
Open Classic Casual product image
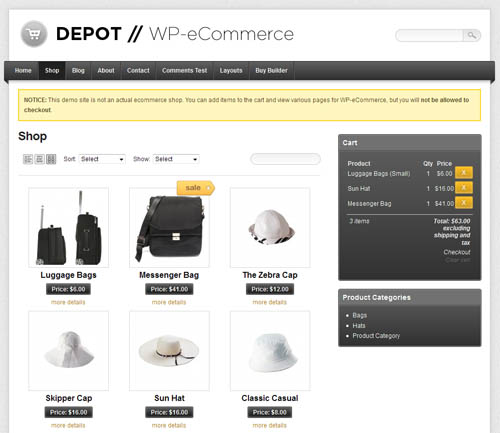click(x=270, y=351)
